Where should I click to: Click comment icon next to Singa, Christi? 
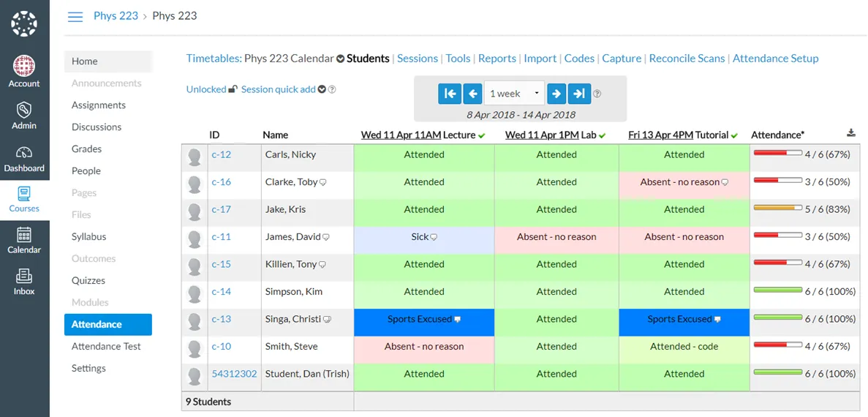[327, 320]
